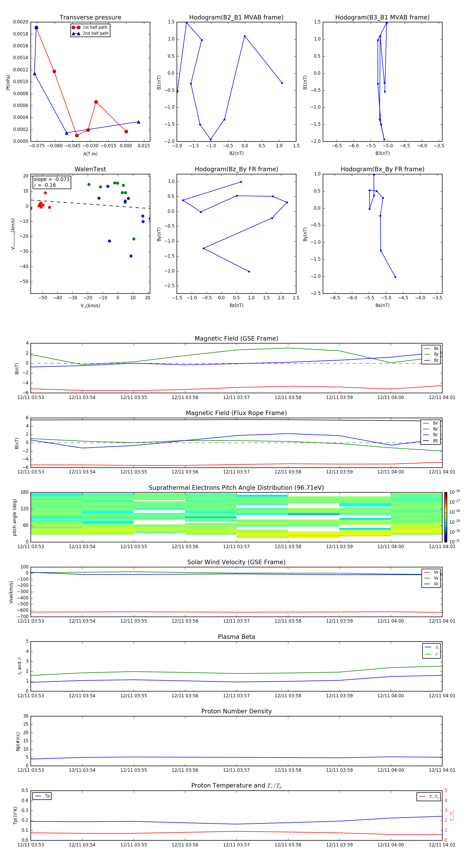Select the "2nd half path" legend entry
The width and height of the screenshot is (473, 868).
point(90,33)
